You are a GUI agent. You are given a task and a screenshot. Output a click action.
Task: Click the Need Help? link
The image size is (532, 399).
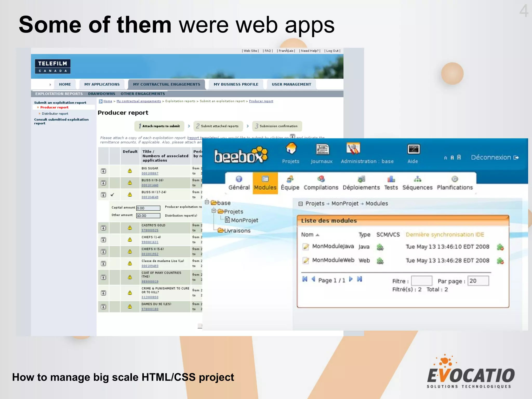coord(310,51)
